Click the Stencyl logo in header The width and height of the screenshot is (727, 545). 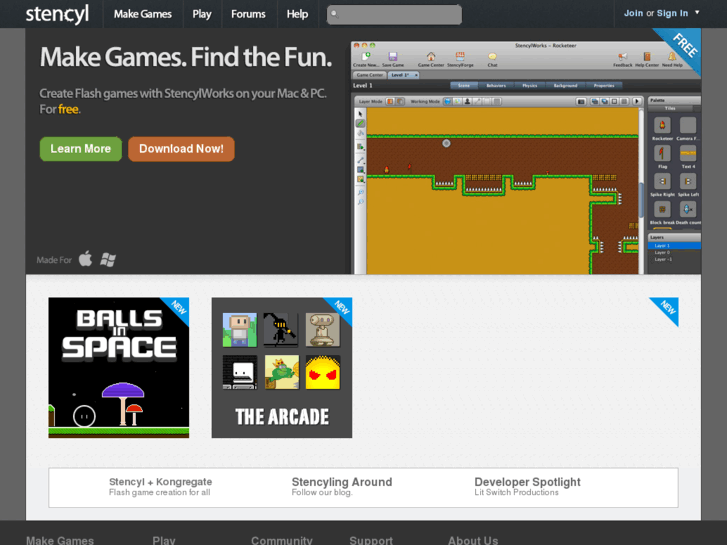point(57,14)
